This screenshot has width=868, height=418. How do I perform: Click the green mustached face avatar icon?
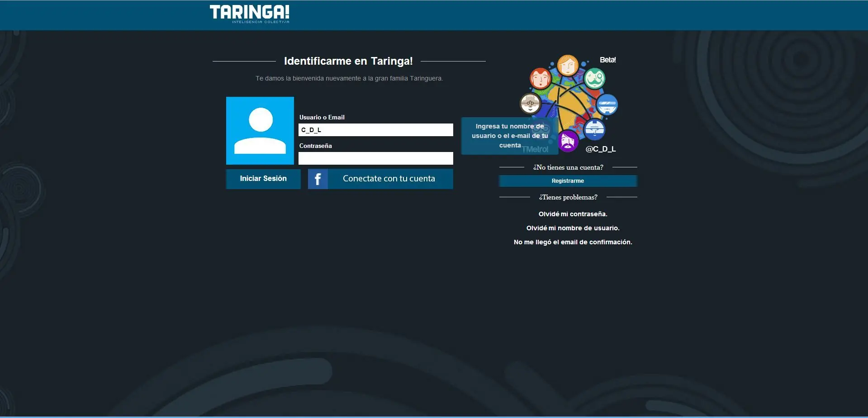point(594,78)
